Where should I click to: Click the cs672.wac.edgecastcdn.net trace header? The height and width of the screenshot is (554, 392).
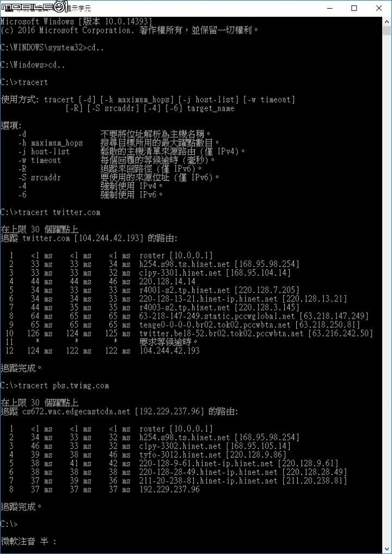click(119, 412)
